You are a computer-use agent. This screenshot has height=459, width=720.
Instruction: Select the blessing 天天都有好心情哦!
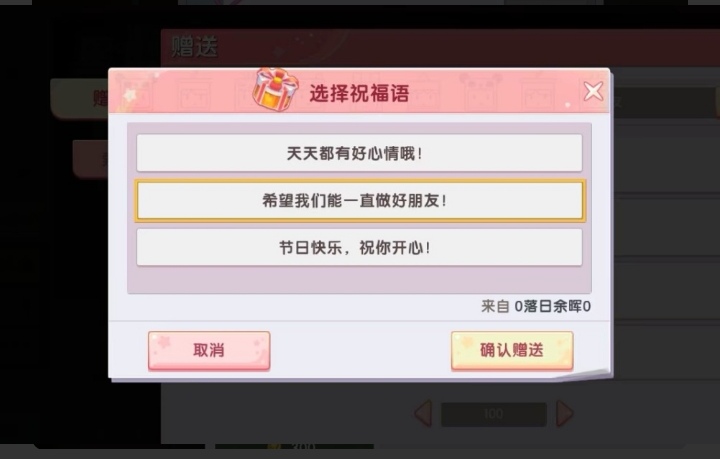[x=359, y=153]
